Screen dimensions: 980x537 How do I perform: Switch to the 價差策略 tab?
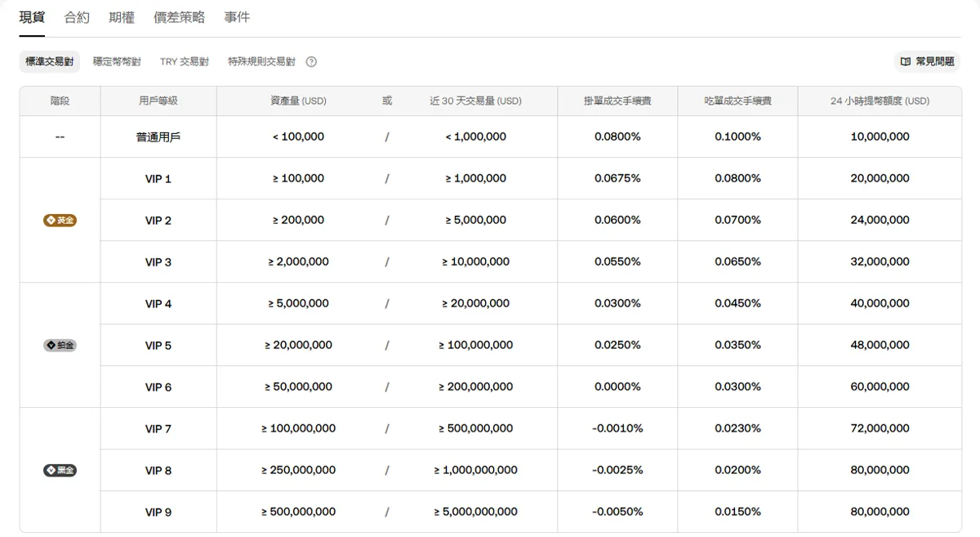click(180, 17)
